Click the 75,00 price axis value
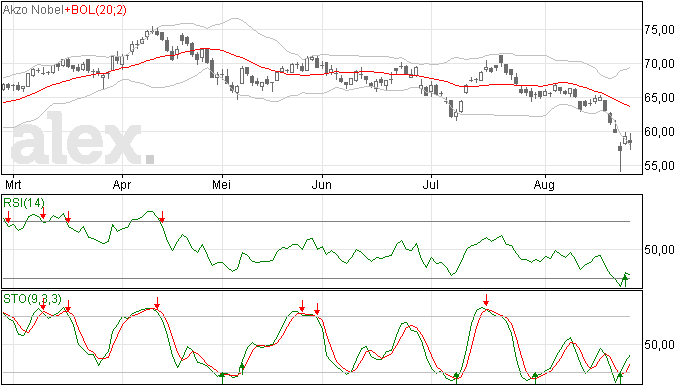The height and width of the screenshot is (387, 690). tap(659, 29)
